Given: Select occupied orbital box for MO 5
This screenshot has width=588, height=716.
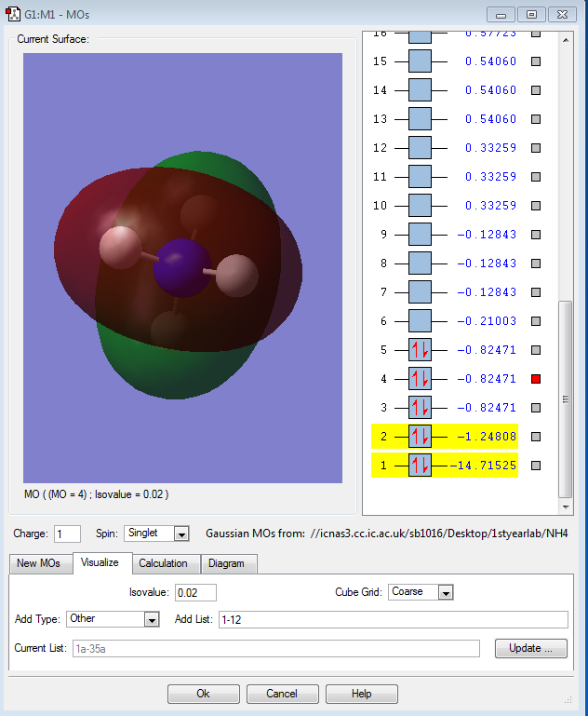Looking at the screenshot, I should [420, 350].
